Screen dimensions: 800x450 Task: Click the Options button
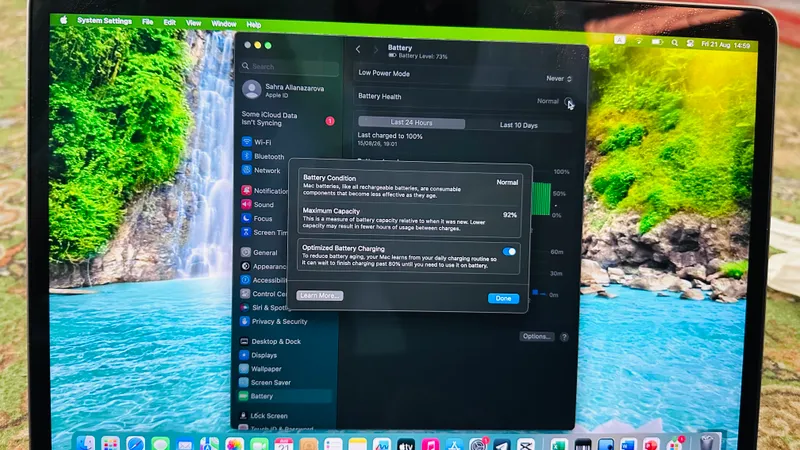click(x=537, y=336)
